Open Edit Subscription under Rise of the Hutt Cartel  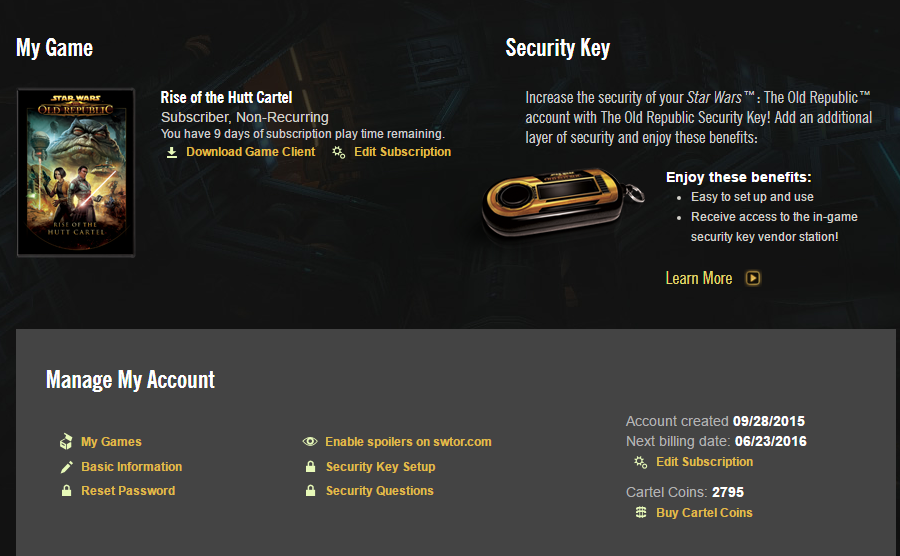tap(402, 152)
